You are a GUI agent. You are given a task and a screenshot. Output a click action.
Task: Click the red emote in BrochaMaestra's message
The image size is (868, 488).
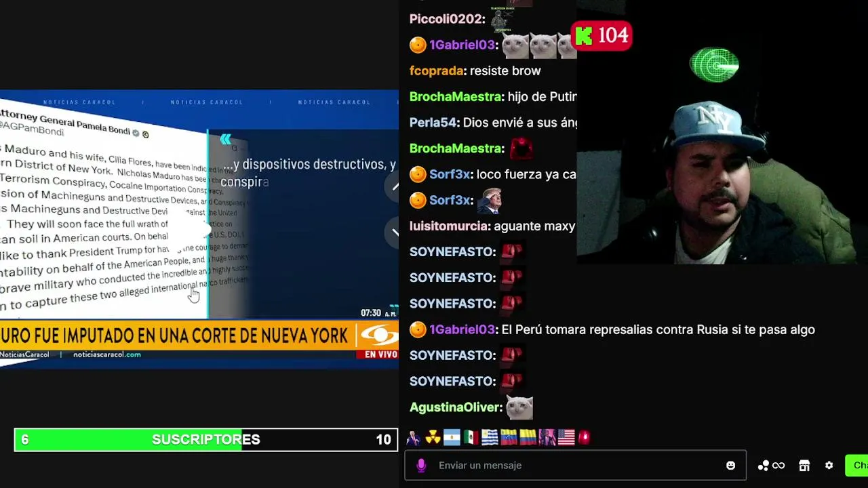click(x=521, y=148)
